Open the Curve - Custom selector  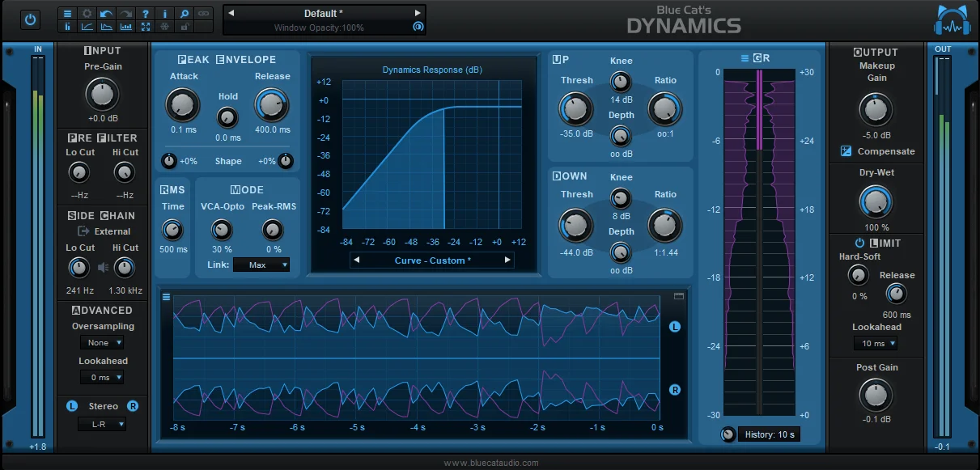[432, 260]
